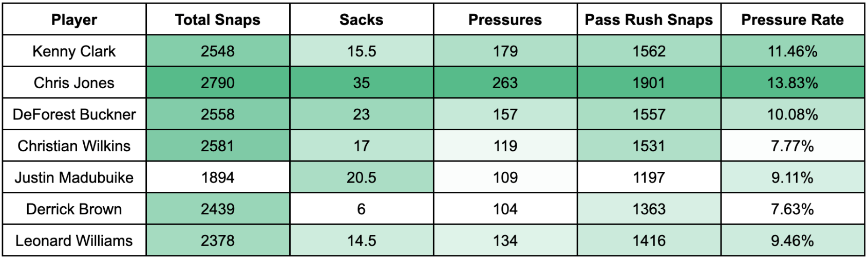
Task: Select Kenny Clark's 2548 total snaps cell
Action: (218, 51)
